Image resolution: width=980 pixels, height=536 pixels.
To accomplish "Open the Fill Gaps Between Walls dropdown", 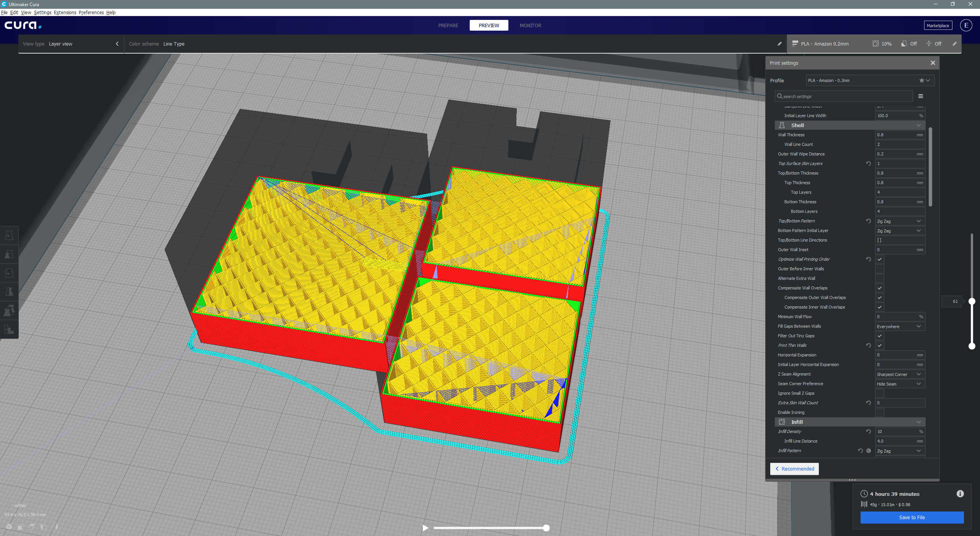I will (900, 326).
